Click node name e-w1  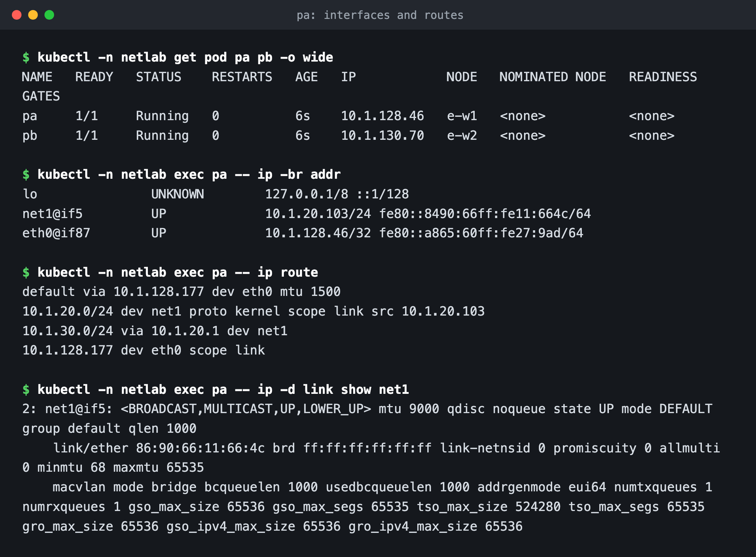462,116
